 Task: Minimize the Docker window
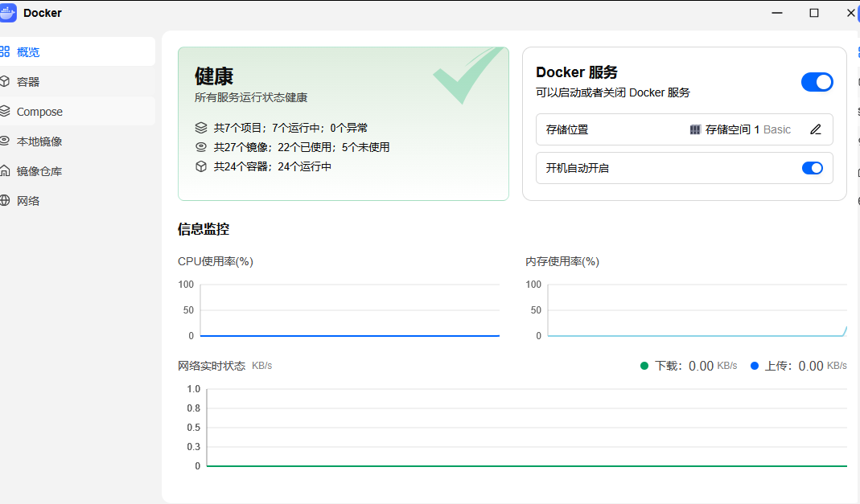click(776, 13)
